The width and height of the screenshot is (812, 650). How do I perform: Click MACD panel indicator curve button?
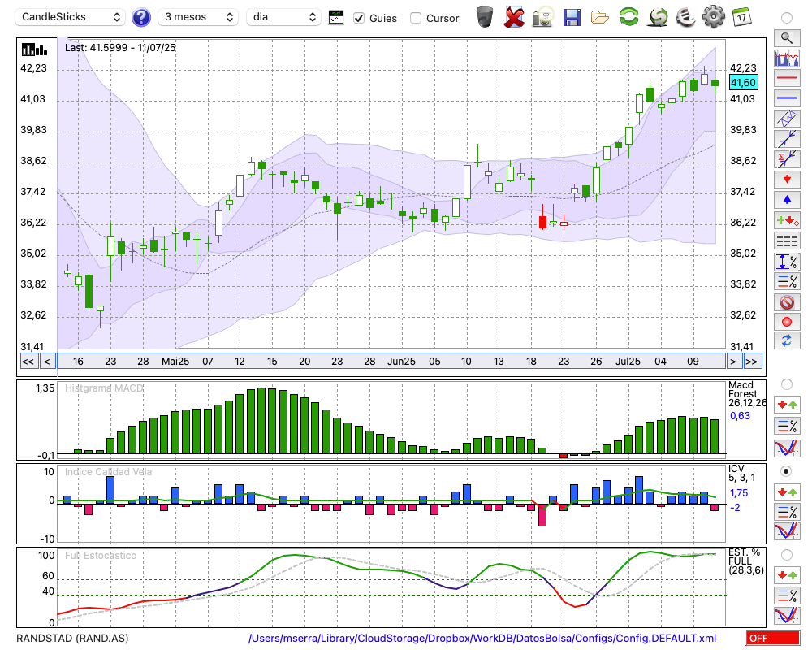(x=787, y=448)
